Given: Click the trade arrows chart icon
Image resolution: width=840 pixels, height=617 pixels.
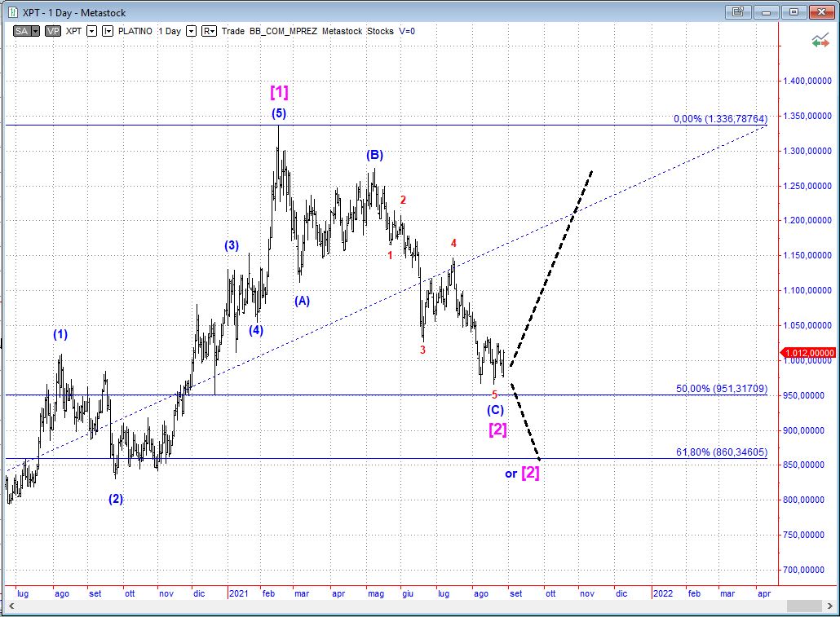Looking at the screenshot, I should (x=820, y=40).
